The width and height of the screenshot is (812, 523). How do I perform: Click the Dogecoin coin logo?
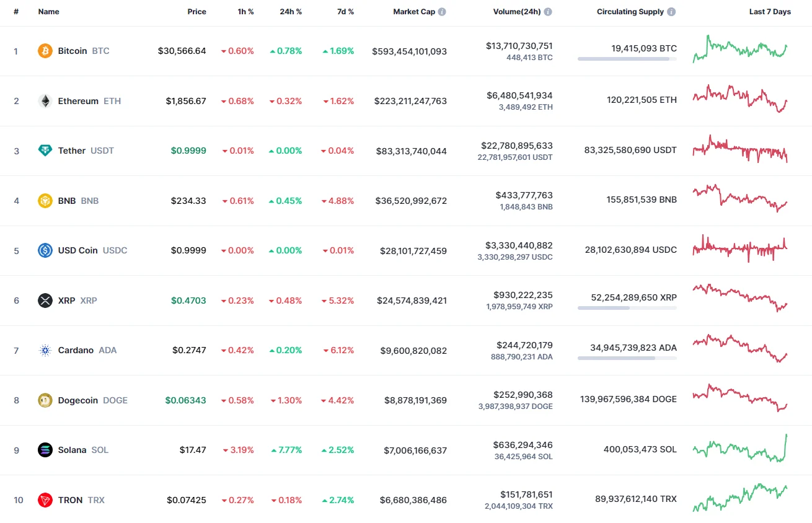tap(45, 400)
